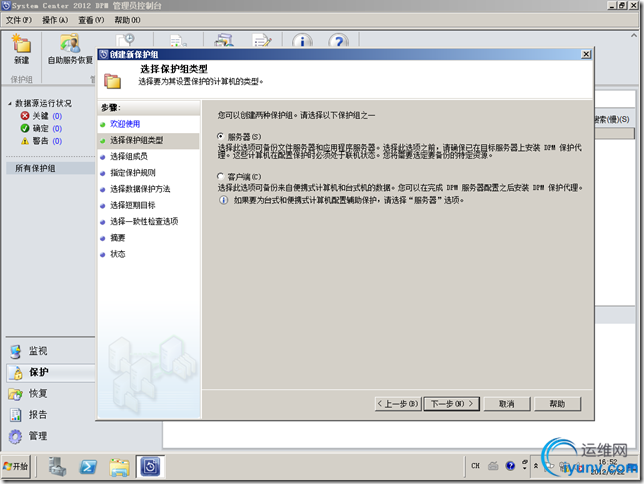Click the 开始 Start button

pyautogui.click(x=16, y=466)
